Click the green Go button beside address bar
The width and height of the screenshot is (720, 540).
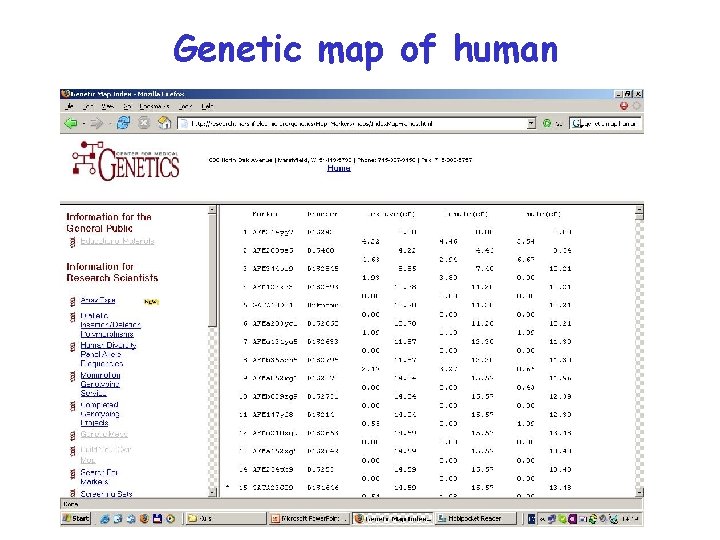(x=546, y=123)
